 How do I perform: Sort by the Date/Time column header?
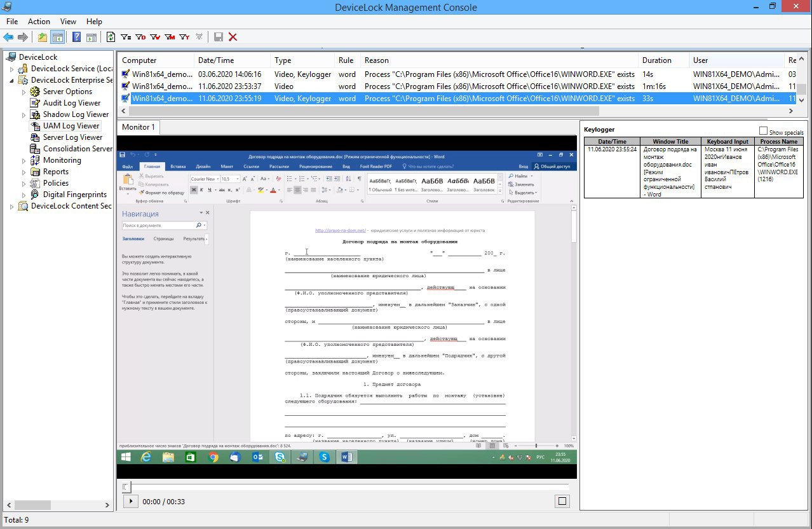(x=232, y=60)
